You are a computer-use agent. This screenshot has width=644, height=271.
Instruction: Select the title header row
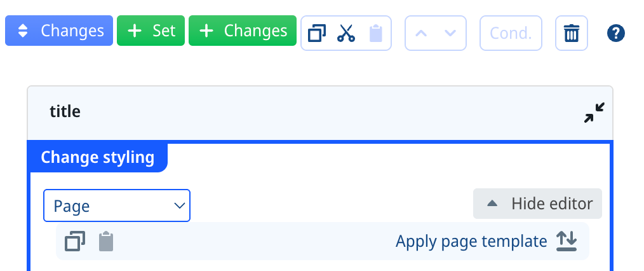(320, 113)
